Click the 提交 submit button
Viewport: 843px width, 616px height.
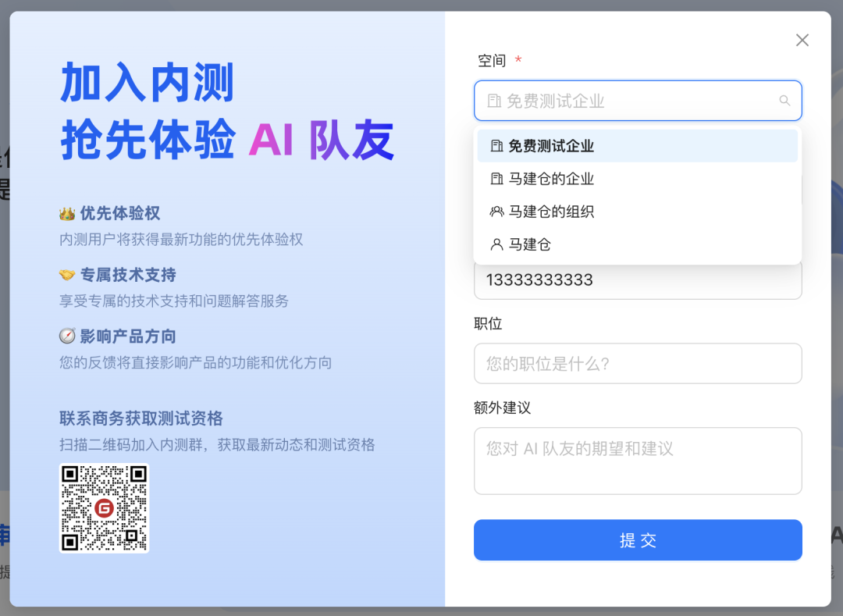(x=638, y=539)
